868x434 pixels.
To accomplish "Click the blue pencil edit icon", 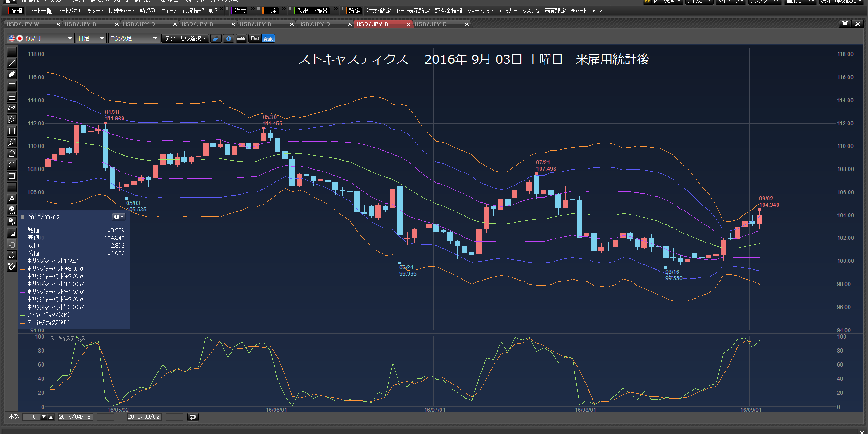I will [216, 38].
